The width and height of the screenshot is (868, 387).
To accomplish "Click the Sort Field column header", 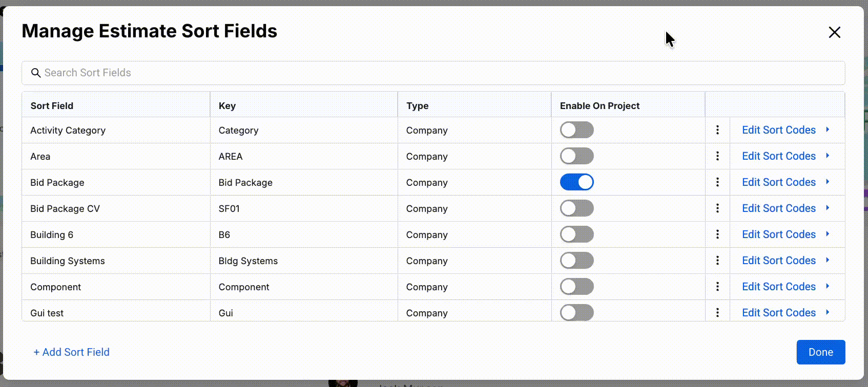I will 52,106.
